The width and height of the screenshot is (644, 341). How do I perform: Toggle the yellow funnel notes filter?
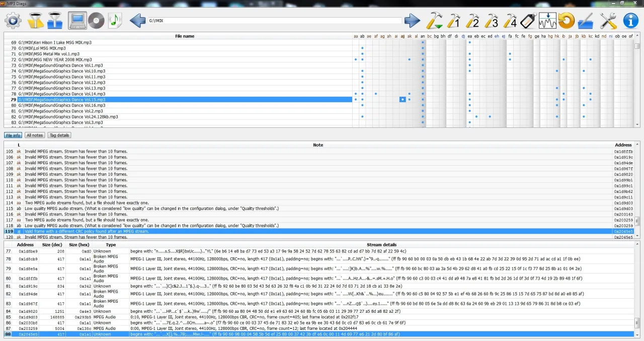tap(35, 21)
